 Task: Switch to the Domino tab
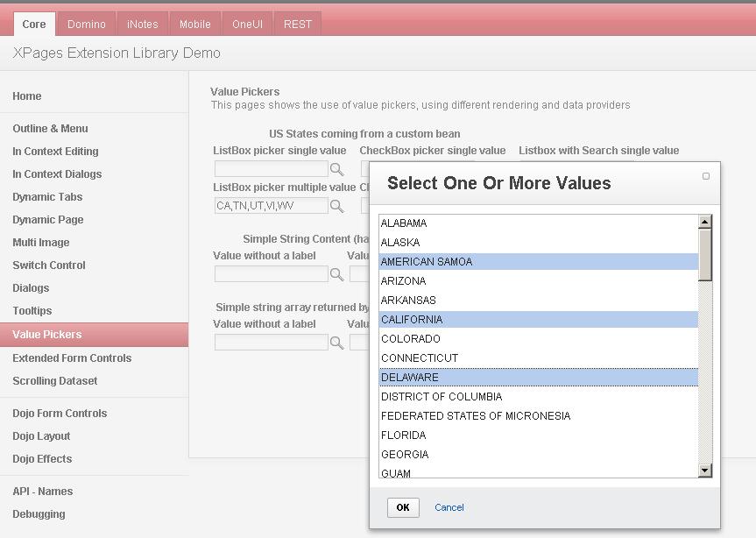[x=87, y=24]
